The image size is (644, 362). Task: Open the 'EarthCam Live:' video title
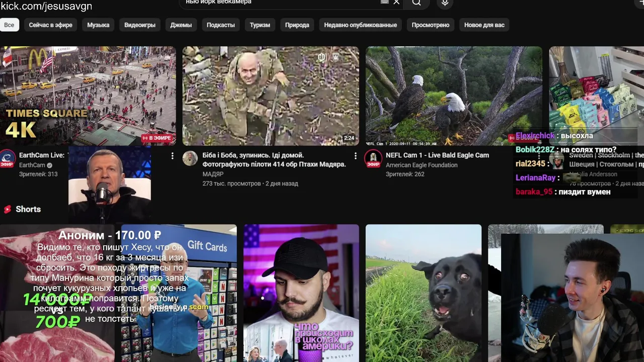point(42,155)
